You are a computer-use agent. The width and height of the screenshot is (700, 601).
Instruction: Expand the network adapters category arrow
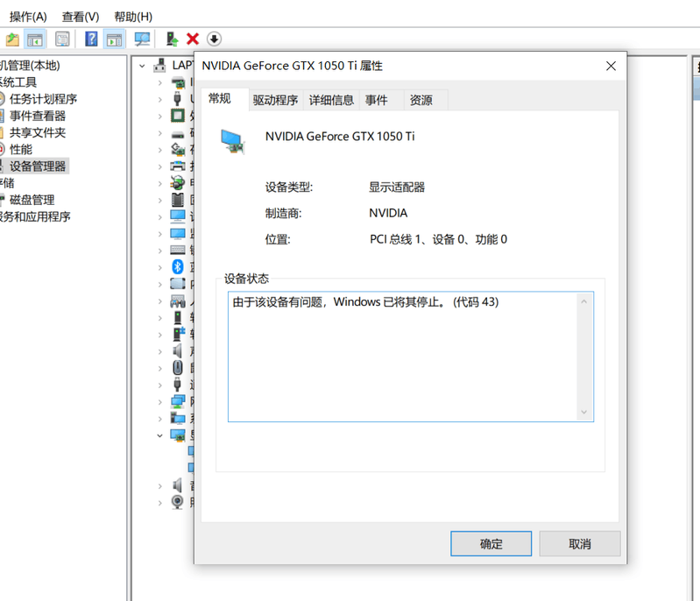(x=159, y=402)
